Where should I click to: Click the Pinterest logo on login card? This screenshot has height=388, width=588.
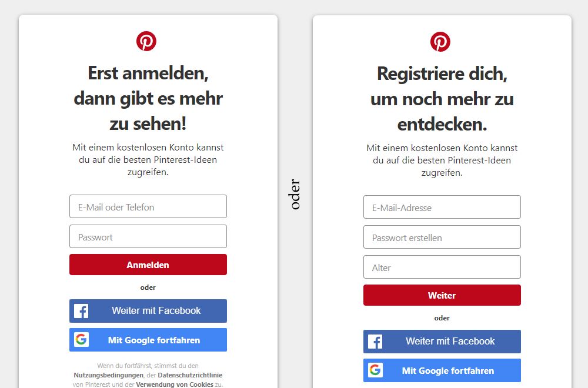pyautogui.click(x=146, y=41)
